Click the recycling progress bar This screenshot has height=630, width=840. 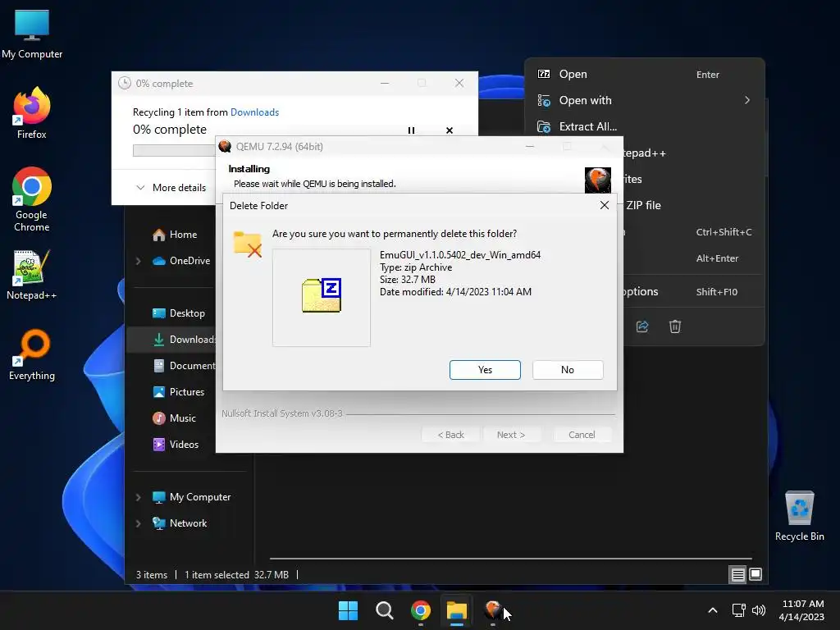(x=174, y=151)
